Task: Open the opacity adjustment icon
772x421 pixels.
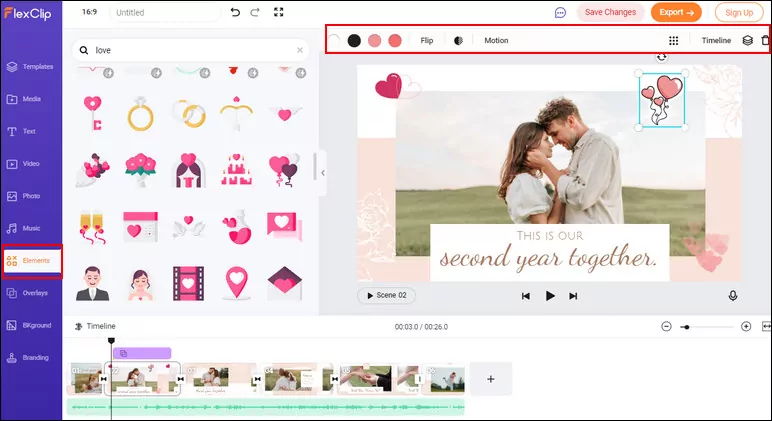Action: point(458,40)
